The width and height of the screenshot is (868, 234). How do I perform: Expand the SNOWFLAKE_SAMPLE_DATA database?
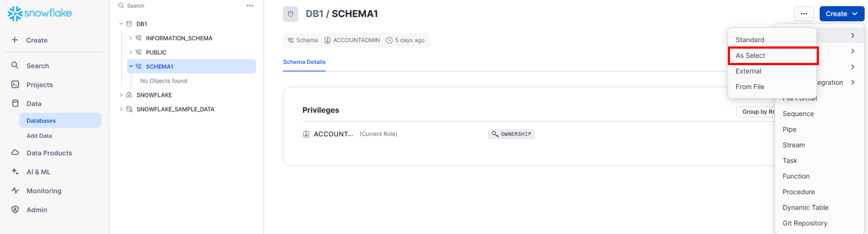121,109
